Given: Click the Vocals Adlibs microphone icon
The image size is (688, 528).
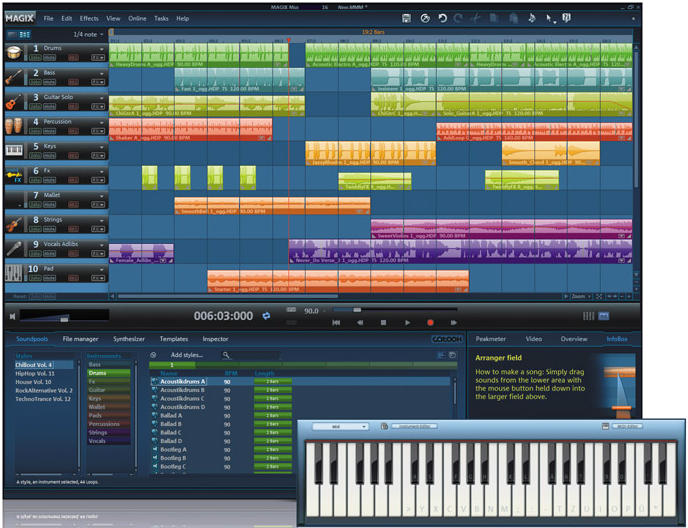Looking at the screenshot, I should (14, 249).
